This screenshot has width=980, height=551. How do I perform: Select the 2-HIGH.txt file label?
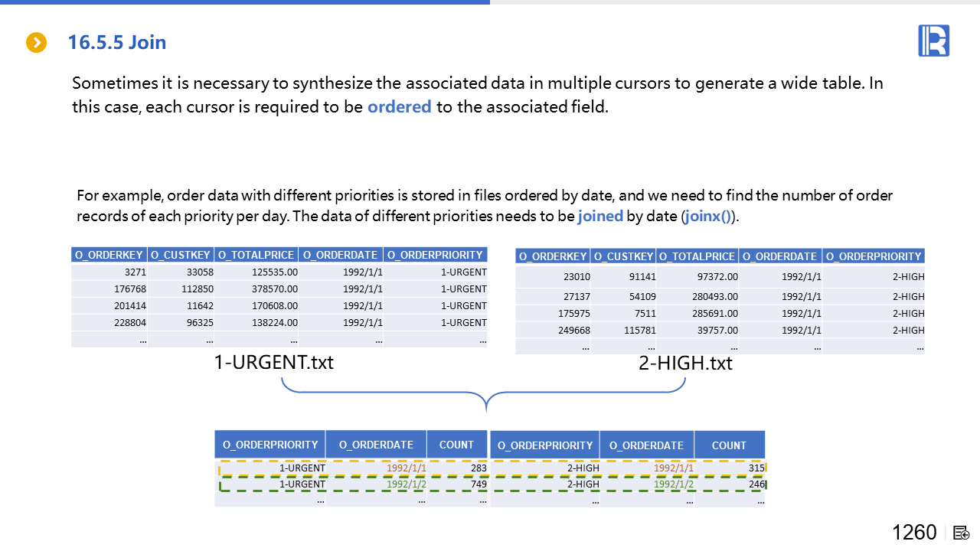[x=685, y=364]
